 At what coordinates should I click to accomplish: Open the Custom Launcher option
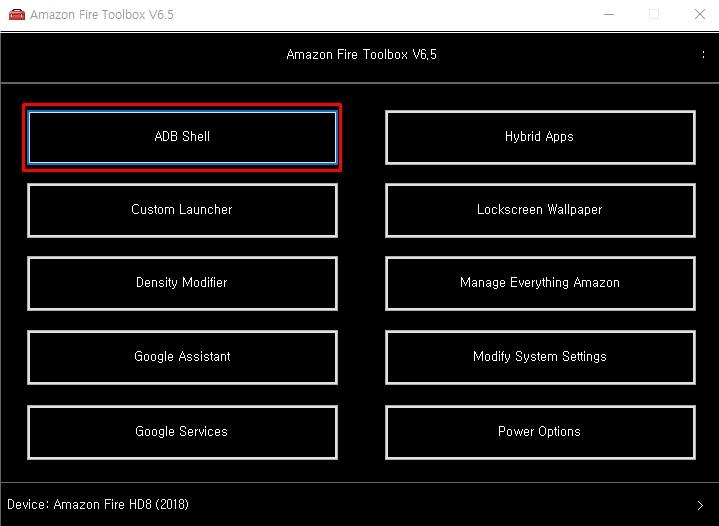[x=182, y=210]
